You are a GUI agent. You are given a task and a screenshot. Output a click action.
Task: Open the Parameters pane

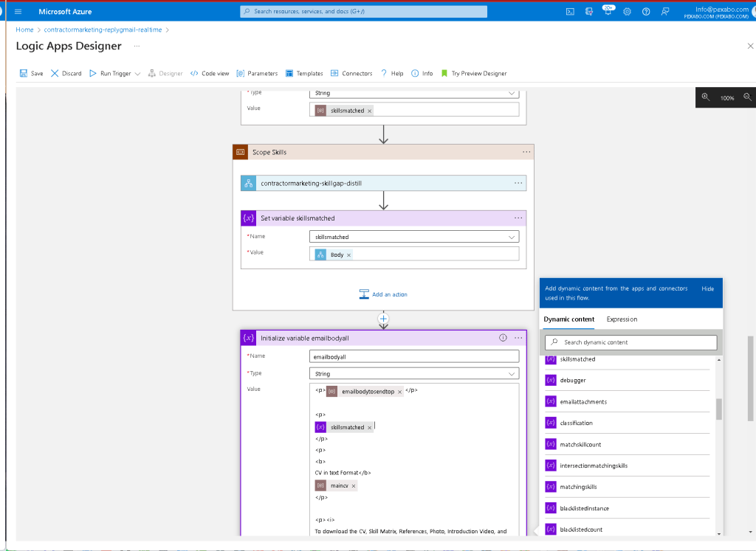257,73
